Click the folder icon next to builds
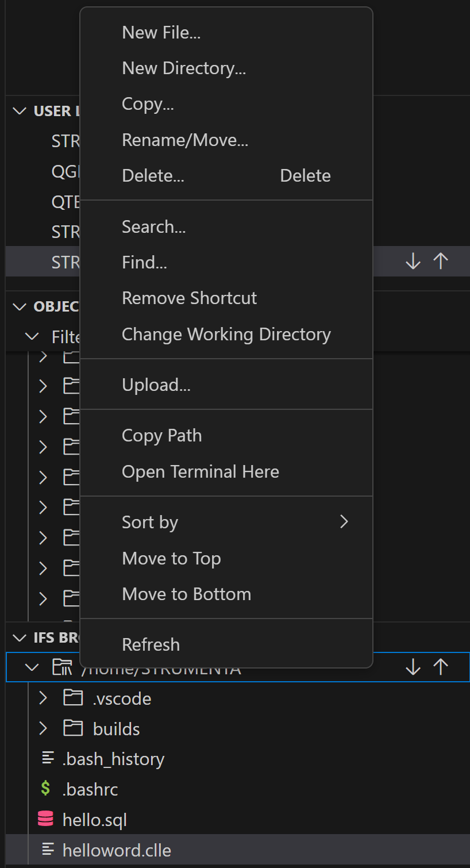This screenshot has height=868, width=470. pyautogui.click(x=72, y=728)
